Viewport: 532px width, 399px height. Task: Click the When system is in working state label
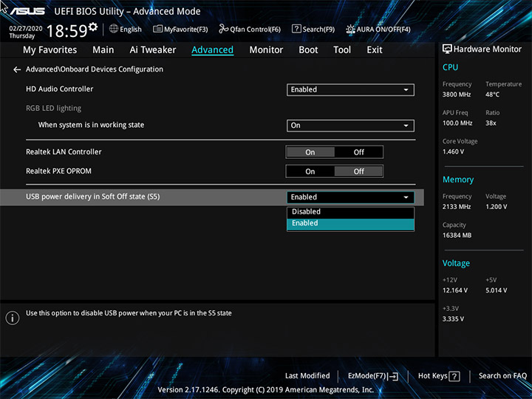pos(91,125)
